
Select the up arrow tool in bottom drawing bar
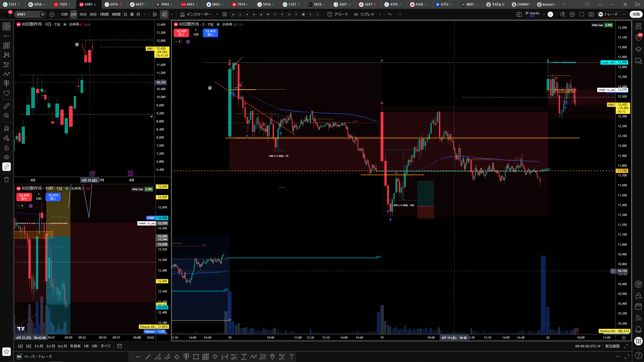point(177,356)
